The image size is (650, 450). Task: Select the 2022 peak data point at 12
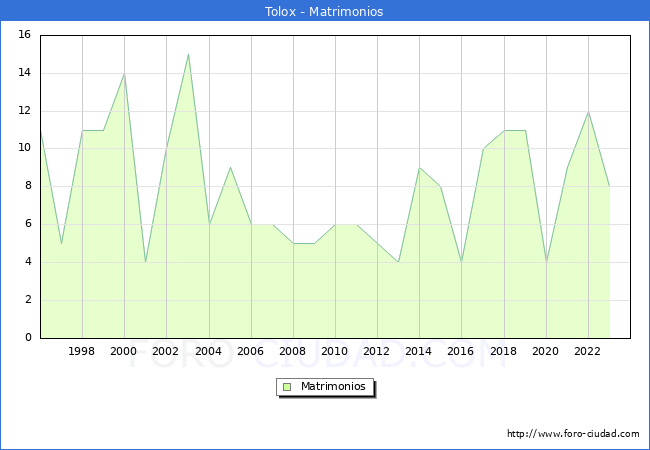click(x=588, y=112)
